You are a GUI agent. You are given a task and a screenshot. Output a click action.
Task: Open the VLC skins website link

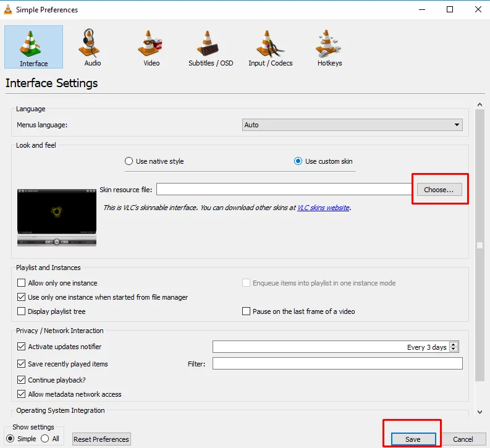(x=323, y=208)
